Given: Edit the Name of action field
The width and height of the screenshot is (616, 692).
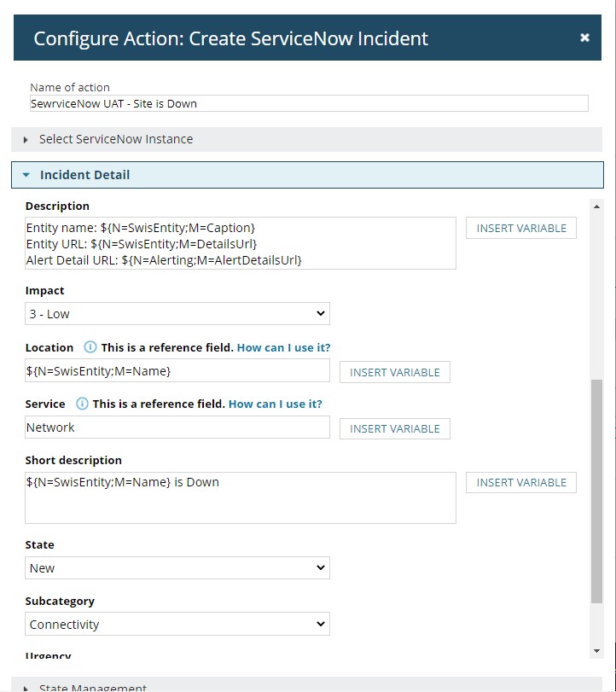Looking at the screenshot, I should click(308, 103).
